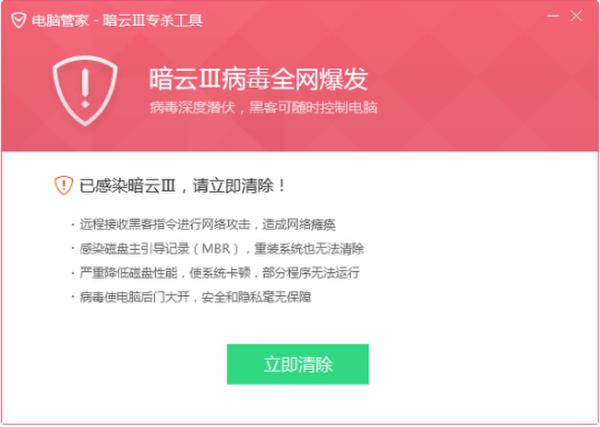Close the 暗云Ⅲ专杀工具 window
The width and height of the screenshot is (600, 427).
point(576,16)
